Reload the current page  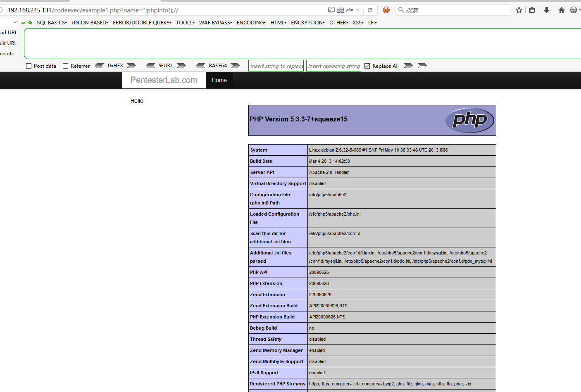[370, 10]
